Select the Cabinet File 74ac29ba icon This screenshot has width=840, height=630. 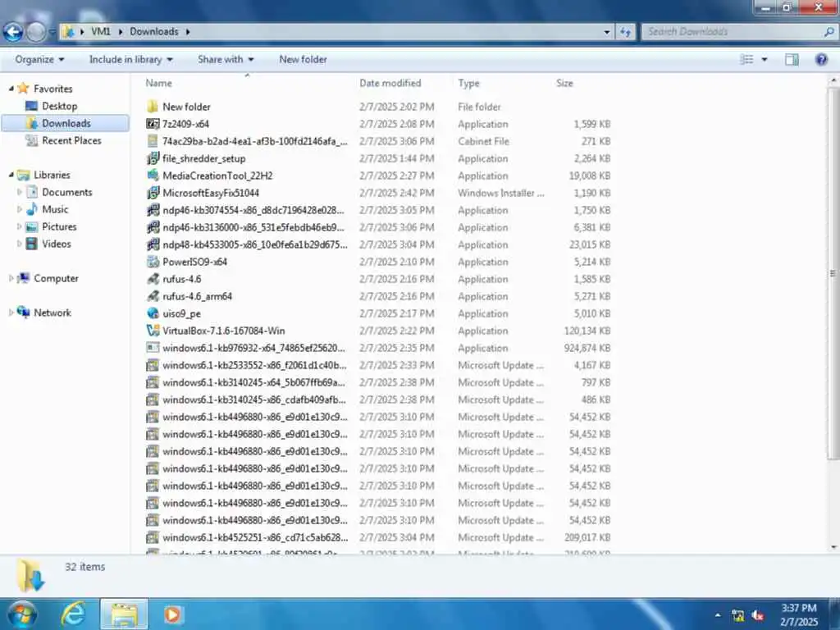153,141
